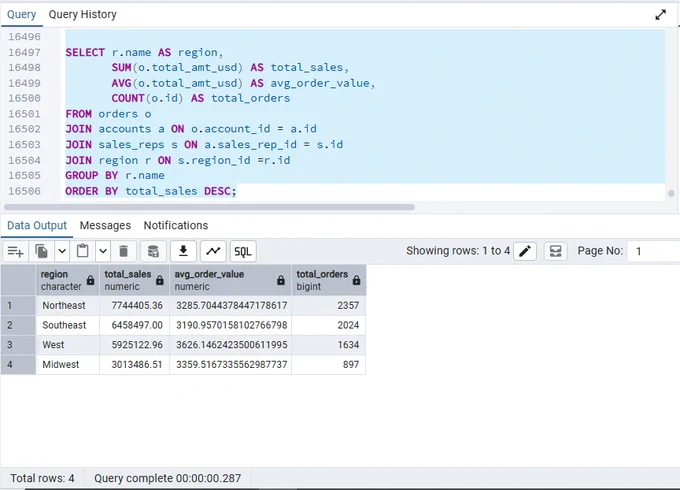Select avg value 3190.9570158102766798
The height and width of the screenshot is (490, 680).
230,325
